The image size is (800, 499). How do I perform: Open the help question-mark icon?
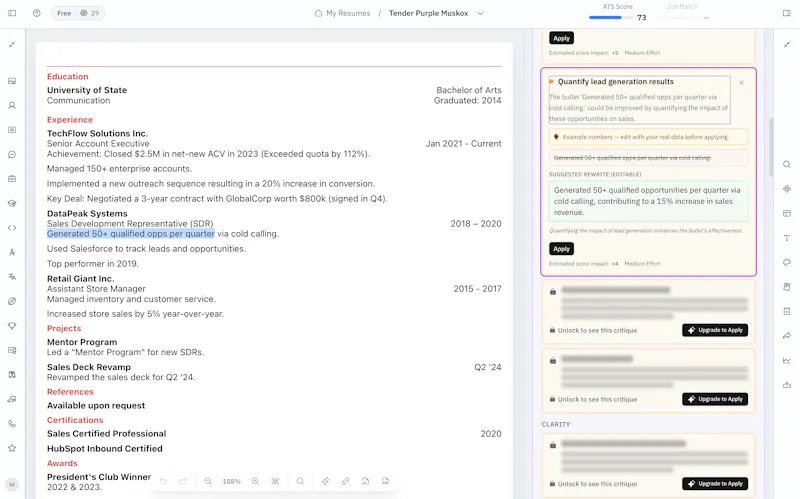point(37,13)
